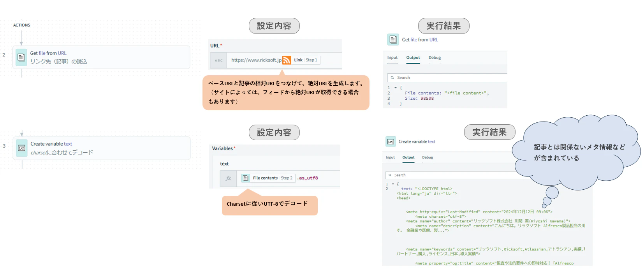Click the search magnifier icon in Create variable output
Image resolution: width=644 pixels, height=268 pixels.
pyautogui.click(x=390, y=175)
